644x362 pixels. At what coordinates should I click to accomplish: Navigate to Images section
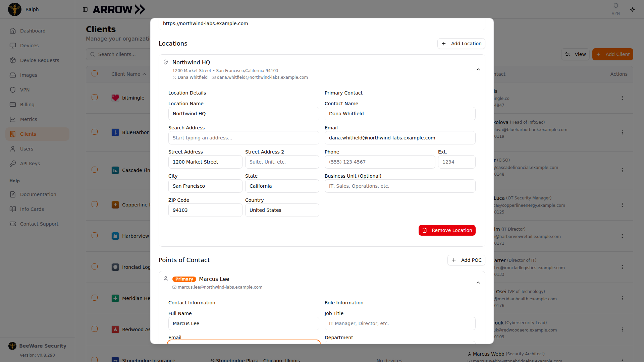(37, 75)
